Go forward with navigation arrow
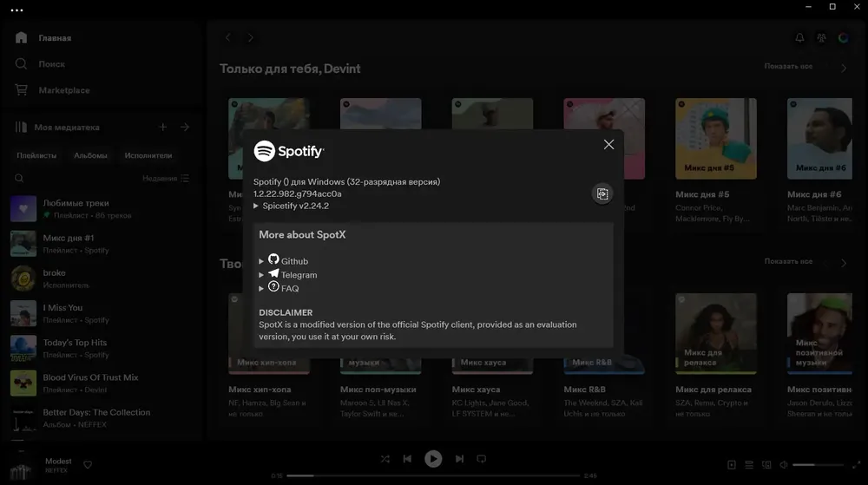 pos(250,37)
